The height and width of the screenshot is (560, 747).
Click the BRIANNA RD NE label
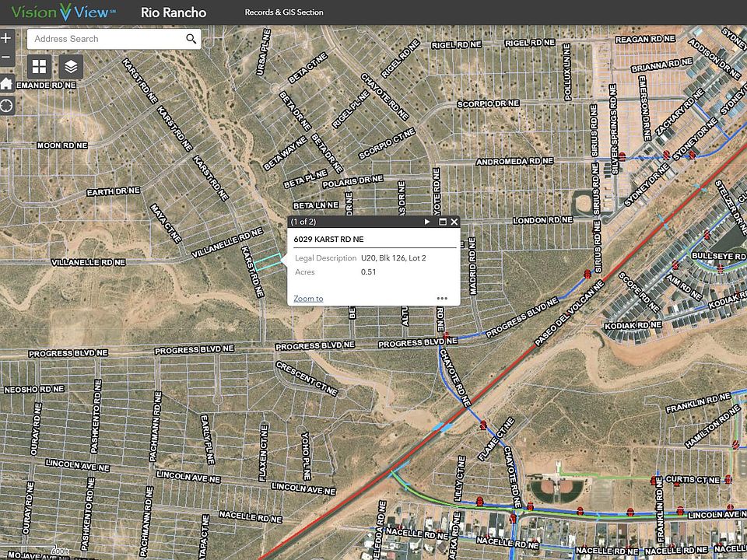pos(662,65)
